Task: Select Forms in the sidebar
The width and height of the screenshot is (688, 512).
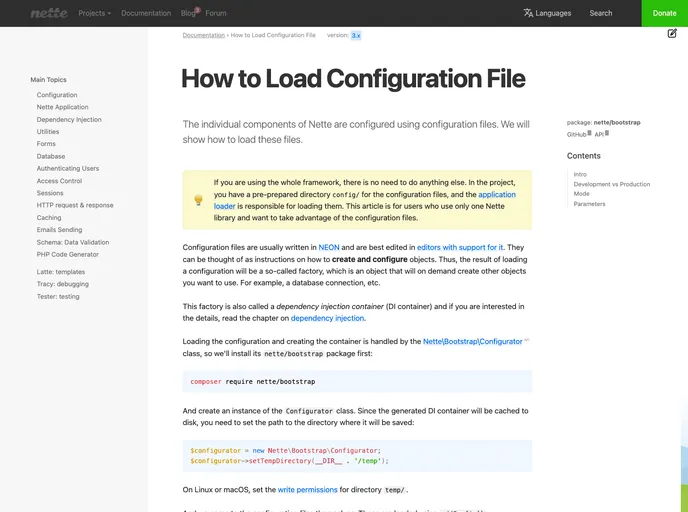Action: [46, 144]
